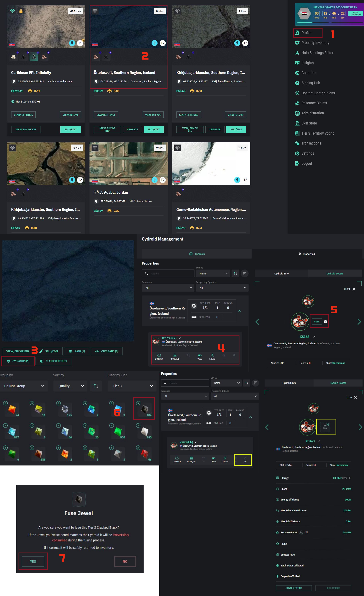Select the black jewel with count 184
Image resolution: width=364 pixels, height=596 pixels.
tap(144, 409)
